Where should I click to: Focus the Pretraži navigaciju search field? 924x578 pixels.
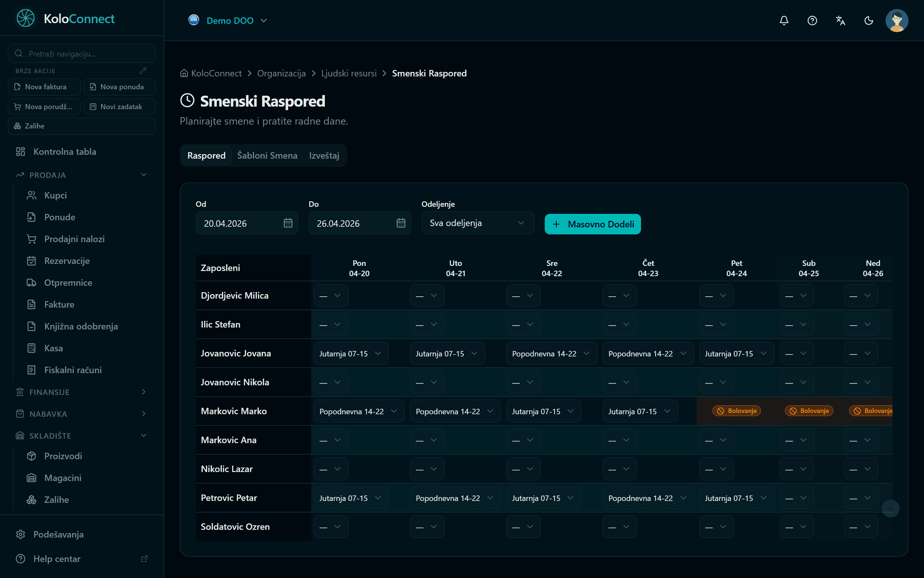(82, 54)
